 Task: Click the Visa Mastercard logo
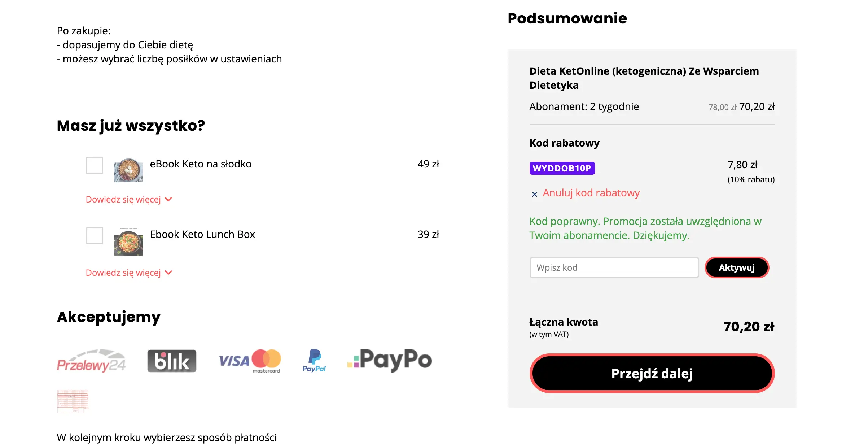point(249,361)
